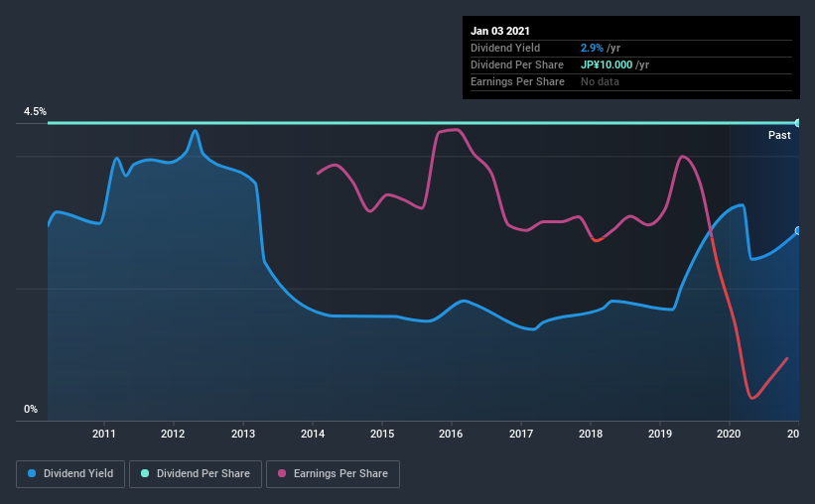This screenshot has height=504, width=815.
Task: Click the 2011 x-axis label
Action: tap(104, 434)
